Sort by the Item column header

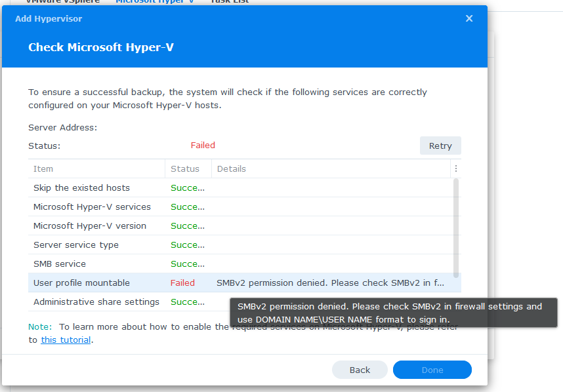point(96,168)
